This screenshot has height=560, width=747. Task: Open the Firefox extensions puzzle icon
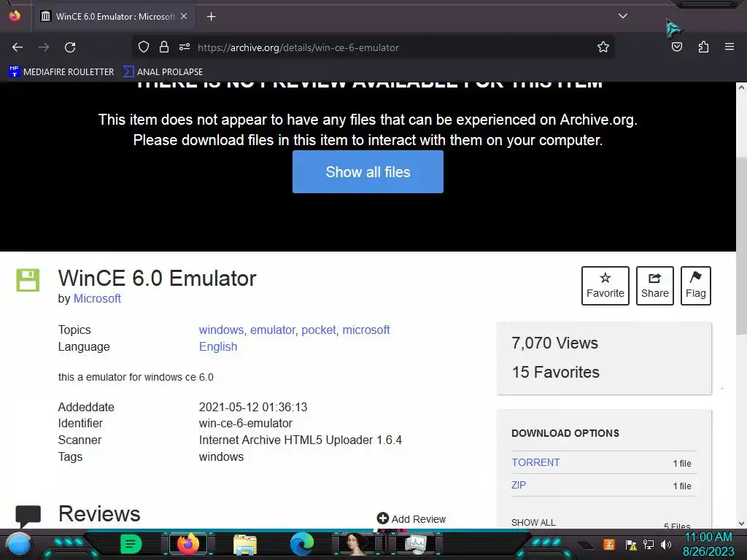click(703, 47)
